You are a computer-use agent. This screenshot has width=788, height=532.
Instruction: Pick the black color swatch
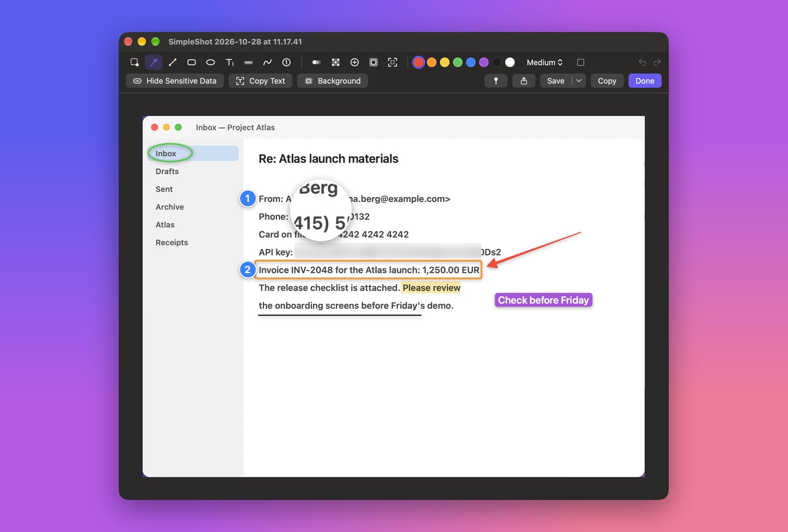pyautogui.click(x=497, y=62)
